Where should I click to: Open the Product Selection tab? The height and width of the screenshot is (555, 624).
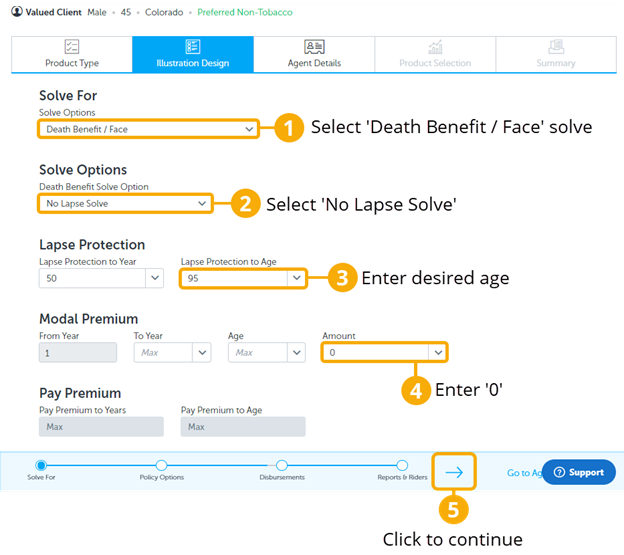(x=435, y=55)
